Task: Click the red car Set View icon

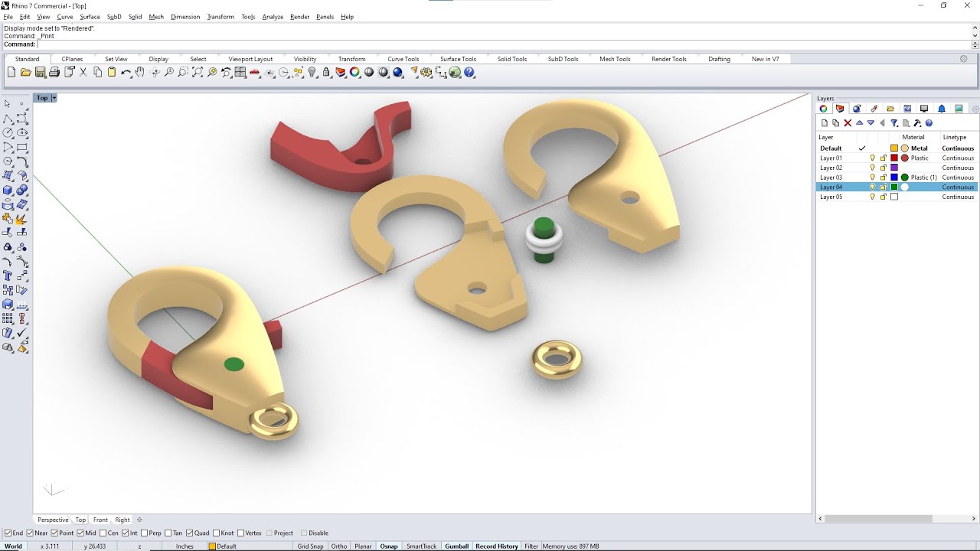Action: [x=255, y=73]
